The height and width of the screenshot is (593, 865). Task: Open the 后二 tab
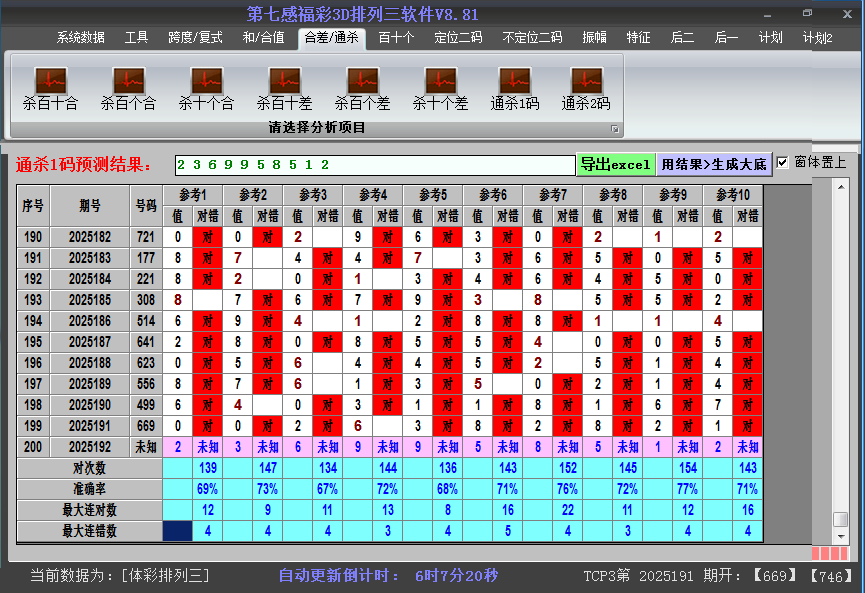[682, 38]
